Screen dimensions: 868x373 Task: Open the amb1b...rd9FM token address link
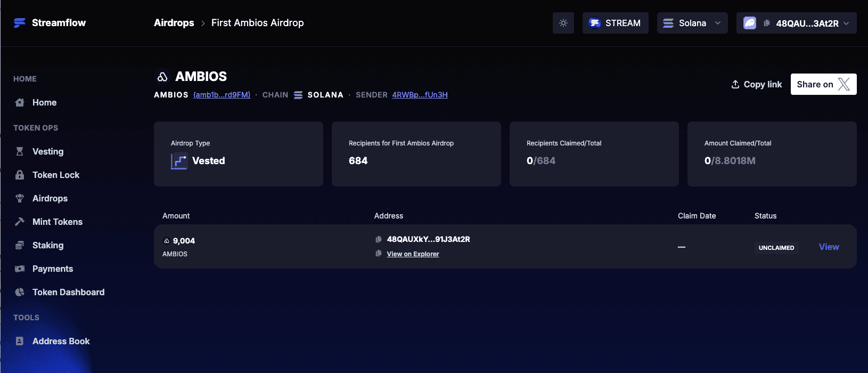point(222,95)
